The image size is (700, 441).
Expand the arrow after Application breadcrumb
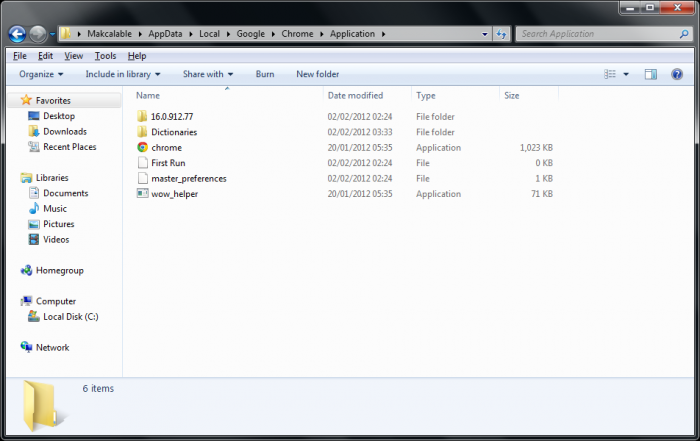point(383,34)
